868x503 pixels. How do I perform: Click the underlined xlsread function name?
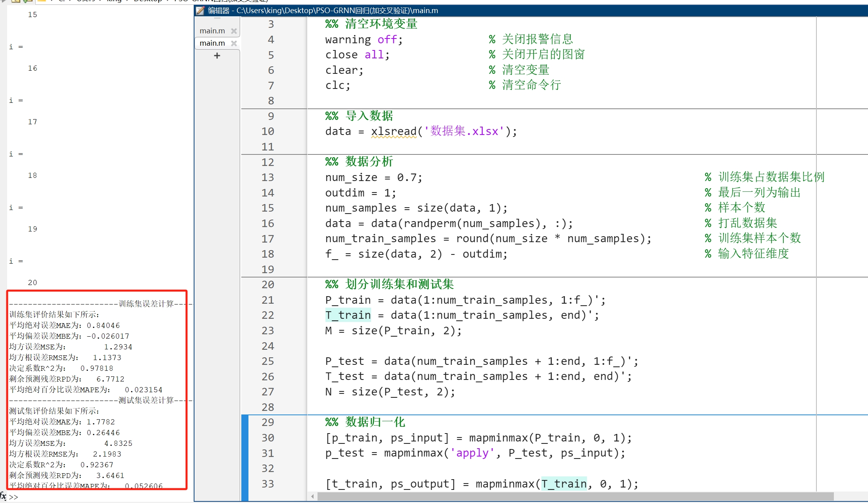pos(394,131)
